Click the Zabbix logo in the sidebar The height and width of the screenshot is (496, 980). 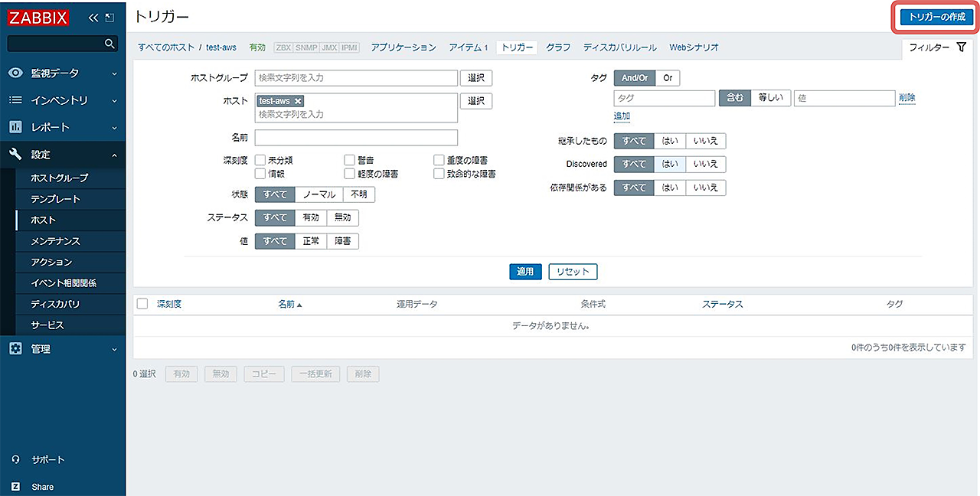point(39,18)
